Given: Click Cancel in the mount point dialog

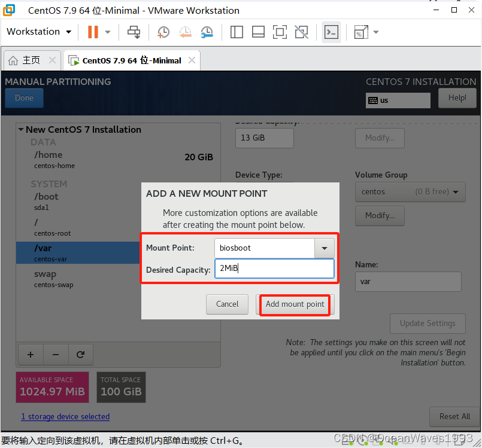Looking at the screenshot, I should point(227,304).
